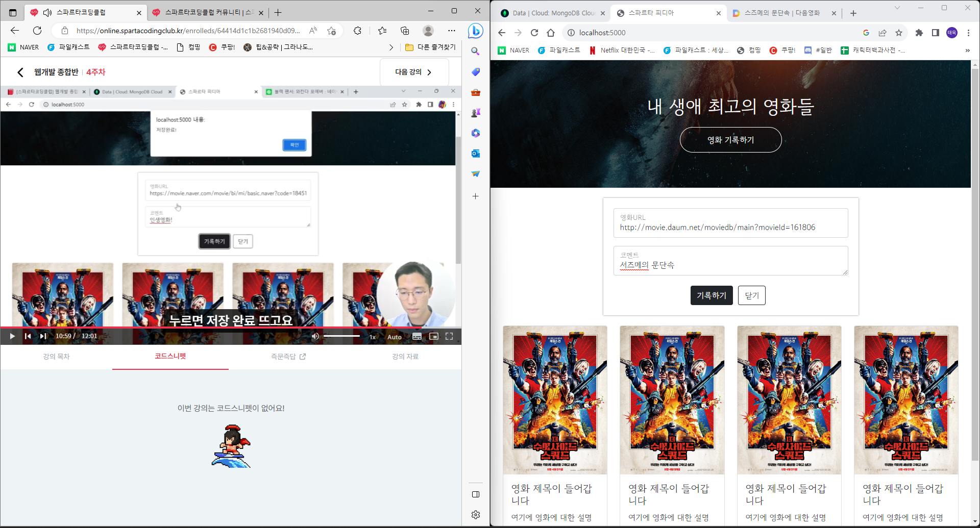980x528 pixels.
Task: Bookmark this page in Chrome
Action: click(x=899, y=33)
